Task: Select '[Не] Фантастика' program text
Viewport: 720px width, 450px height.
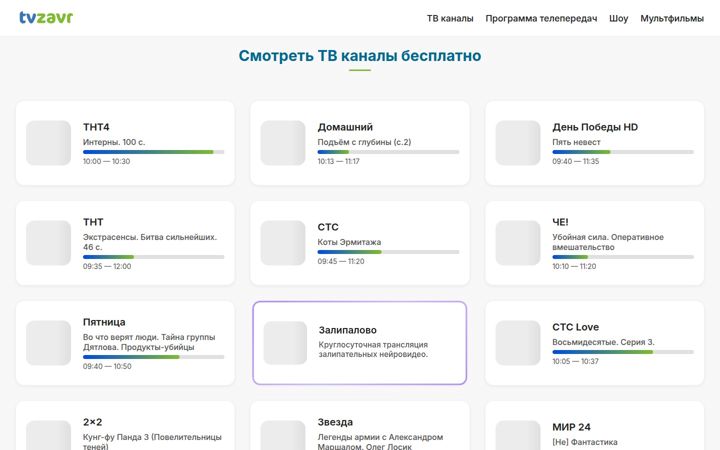Action: (585, 442)
